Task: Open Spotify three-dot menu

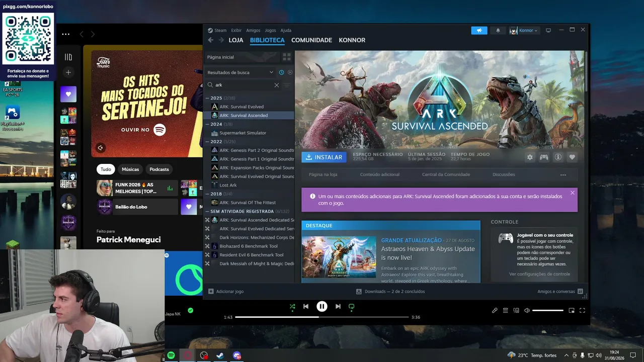Action: [66, 34]
